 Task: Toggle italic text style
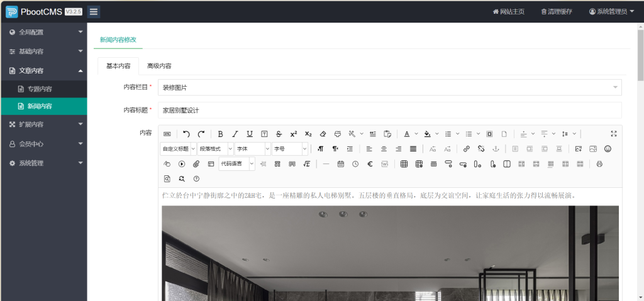[235, 134]
